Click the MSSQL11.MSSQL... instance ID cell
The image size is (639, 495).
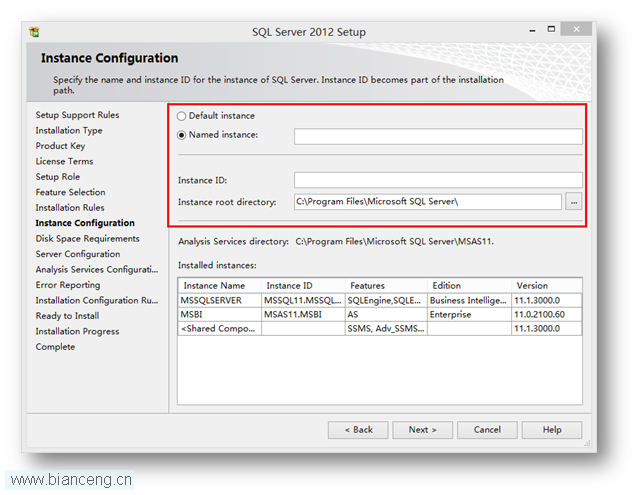coord(303,301)
